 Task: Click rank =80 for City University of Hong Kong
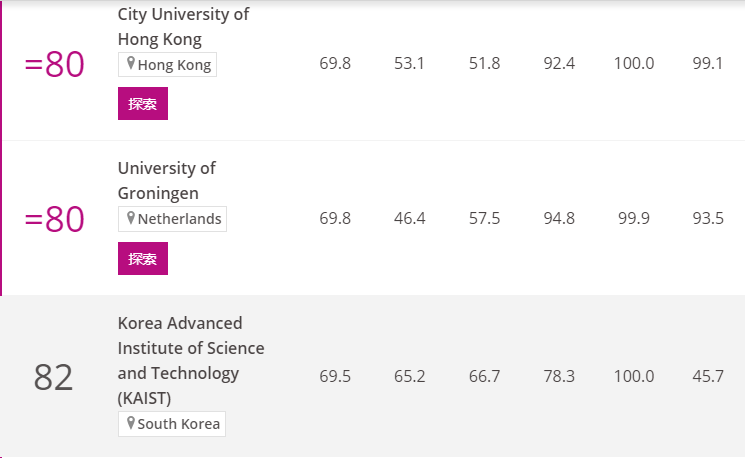point(55,65)
